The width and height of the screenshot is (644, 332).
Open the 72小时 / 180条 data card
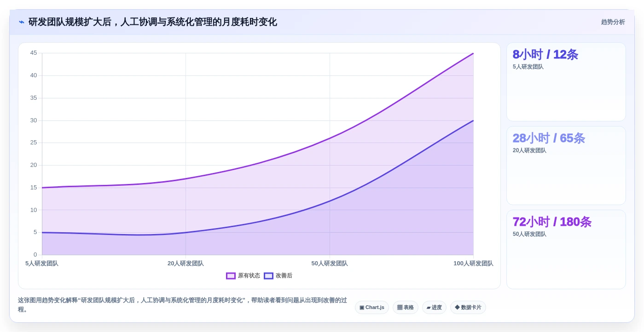tap(566, 250)
